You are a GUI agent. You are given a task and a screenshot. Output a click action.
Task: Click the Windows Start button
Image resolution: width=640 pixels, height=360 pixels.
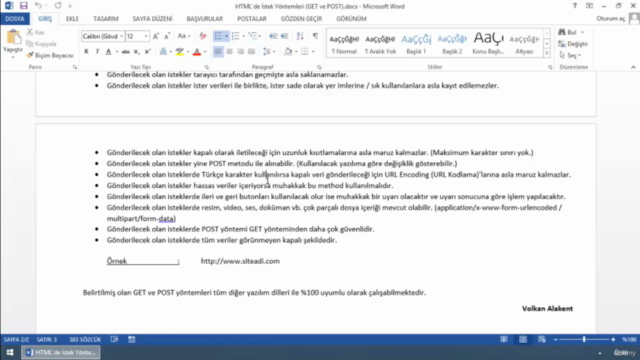[10, 352]
